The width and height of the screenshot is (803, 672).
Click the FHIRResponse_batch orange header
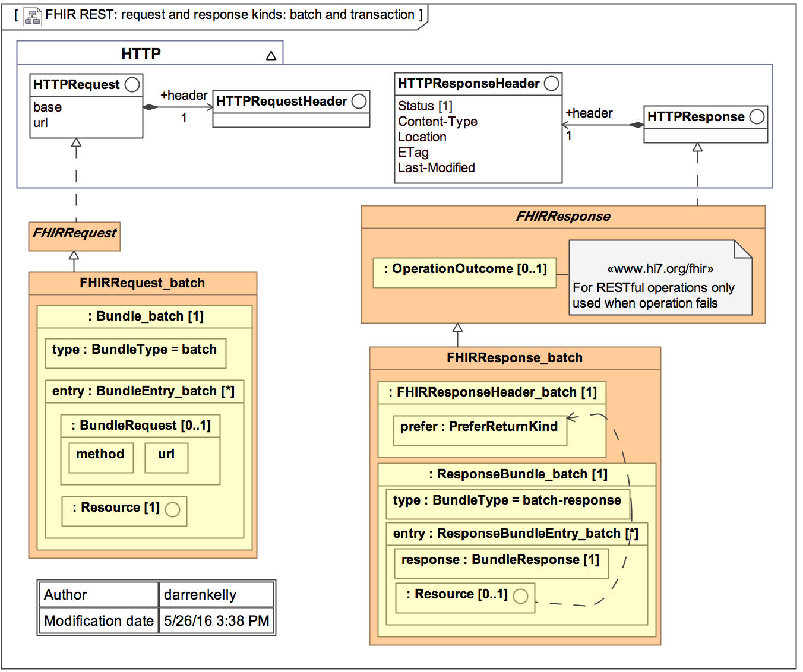coord(514,358)
